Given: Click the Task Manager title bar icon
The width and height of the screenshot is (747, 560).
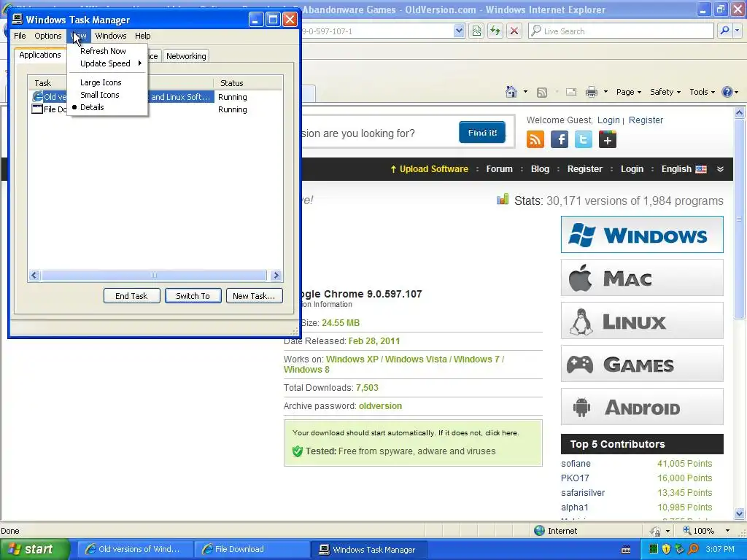Looking at the screenshot, I should tap(18, 19).
